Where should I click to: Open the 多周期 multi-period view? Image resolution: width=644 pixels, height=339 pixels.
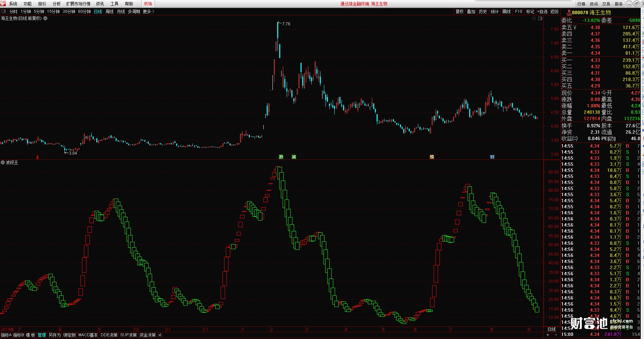pyautogui.click(x=134, y=11)
